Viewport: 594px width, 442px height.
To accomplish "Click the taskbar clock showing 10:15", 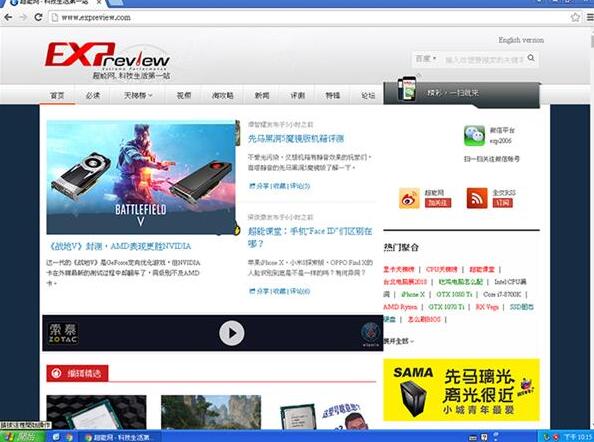I will click(578, 437).
